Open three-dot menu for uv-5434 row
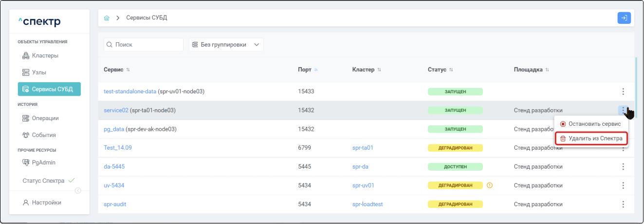The image size is (644, 224). (x=623, y=185)
